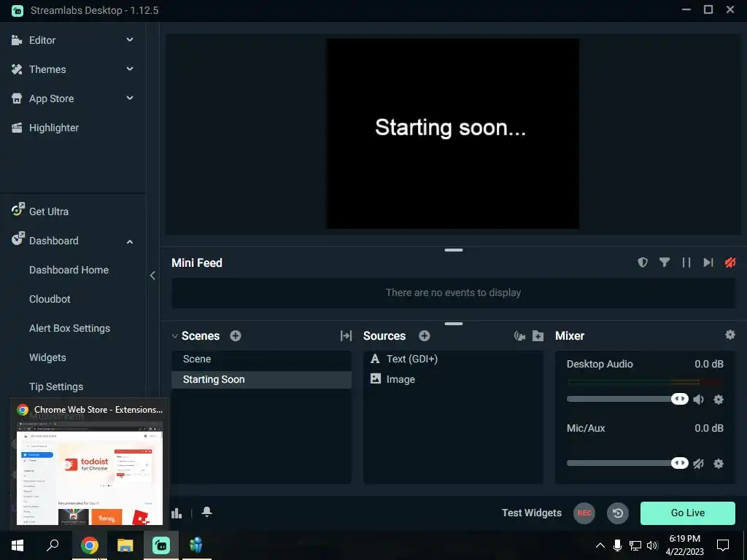Screen dimensions: 747x560
Task: Click Test Widgets
Action: click(532, 513)
